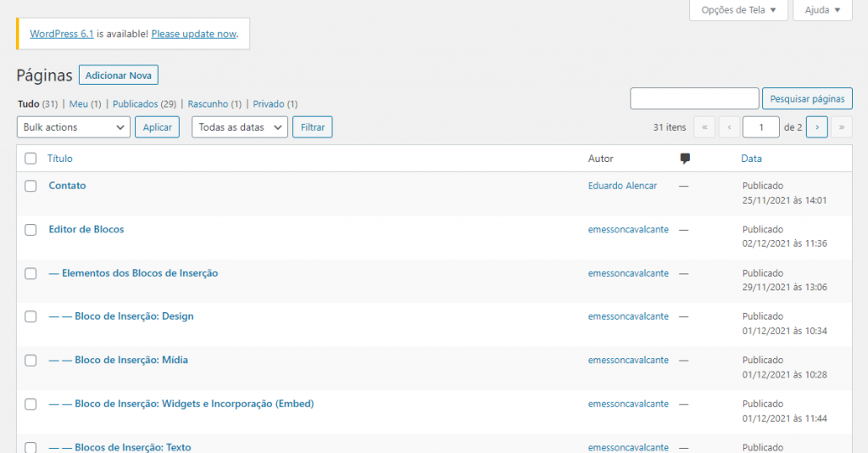The height and width of the screenshot is (453, 868).
Task: Open the Editor de Blocos page
Action: [x=86, y=229]
